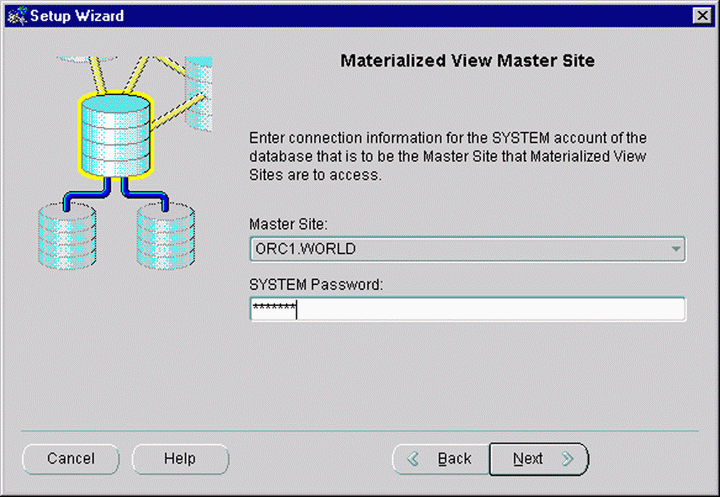Click the Setup Wizard title bar icon
720x497 pixels.
coord(13,15)
